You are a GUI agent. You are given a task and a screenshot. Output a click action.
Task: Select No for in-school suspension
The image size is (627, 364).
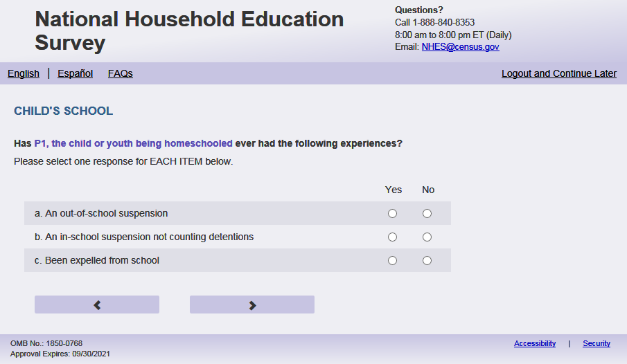(x=427, y=237)
